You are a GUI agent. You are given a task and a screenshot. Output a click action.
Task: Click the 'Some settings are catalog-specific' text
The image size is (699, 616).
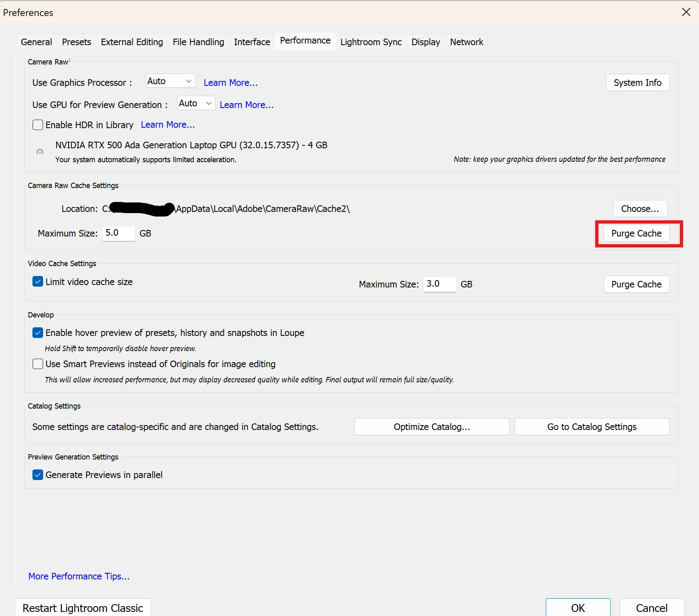pos(175,427)
